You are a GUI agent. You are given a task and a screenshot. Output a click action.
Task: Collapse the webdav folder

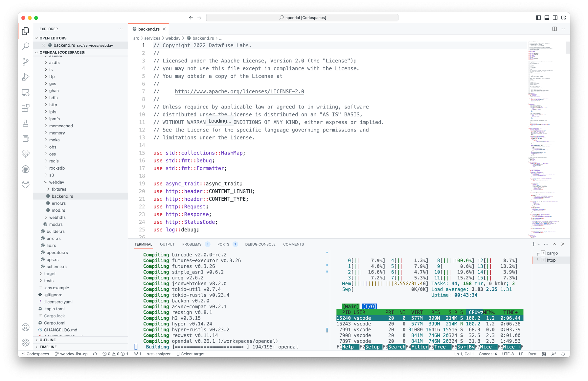(57, 182)
